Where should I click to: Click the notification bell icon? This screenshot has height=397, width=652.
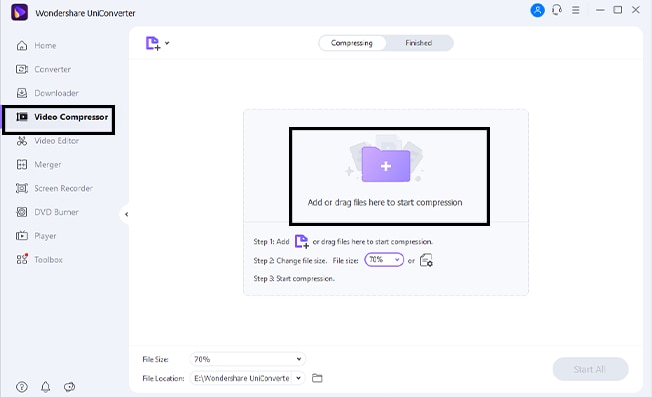pyautogui.click(x=45, y=387)
